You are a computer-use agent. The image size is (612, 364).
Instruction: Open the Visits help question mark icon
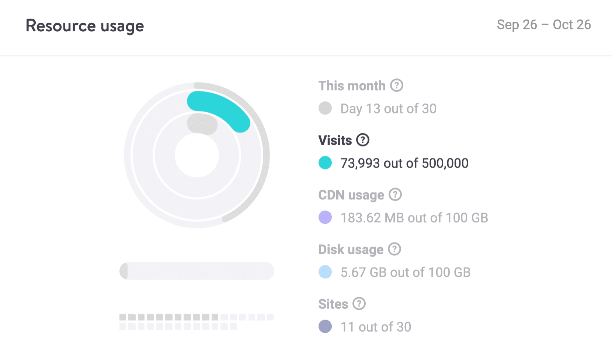(x=363, y=140)
